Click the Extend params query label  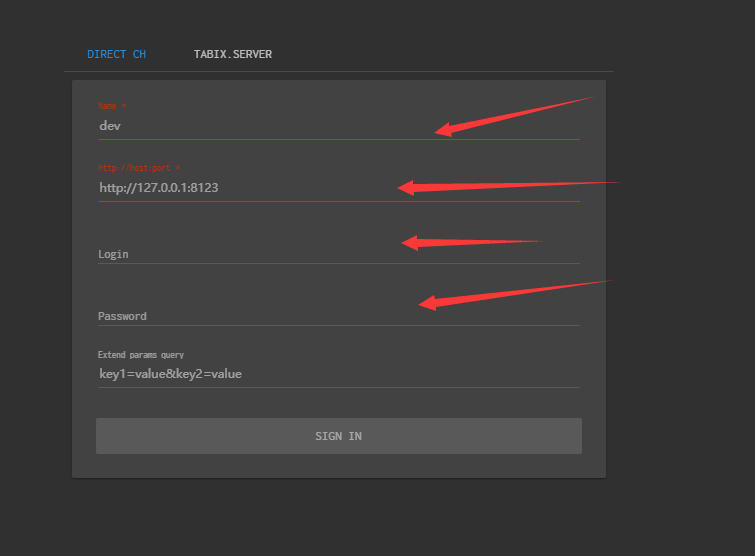click(x=141, y=354)
